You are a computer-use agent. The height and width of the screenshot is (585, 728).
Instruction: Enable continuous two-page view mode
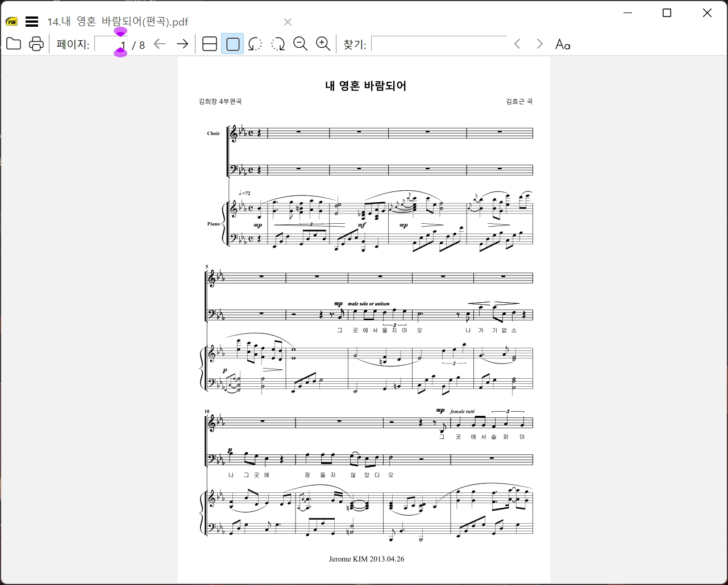tap(209, 44)
